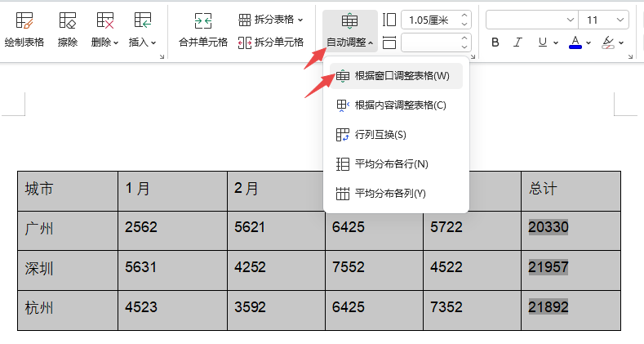Click Split Cells (拆分单元格)
Image resolution: width=644 pixels, height=344 pixels.
271,42
